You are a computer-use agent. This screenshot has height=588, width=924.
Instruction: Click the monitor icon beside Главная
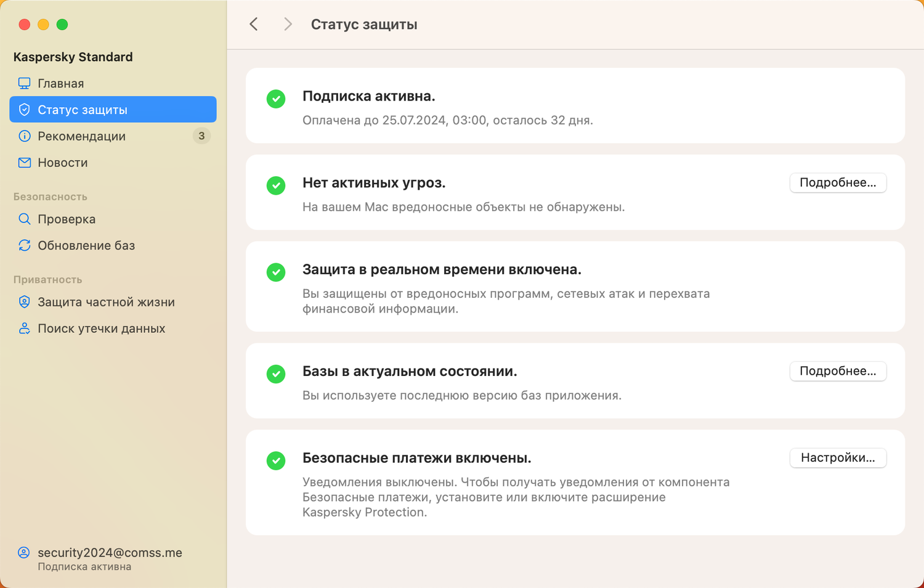[25, 83]
